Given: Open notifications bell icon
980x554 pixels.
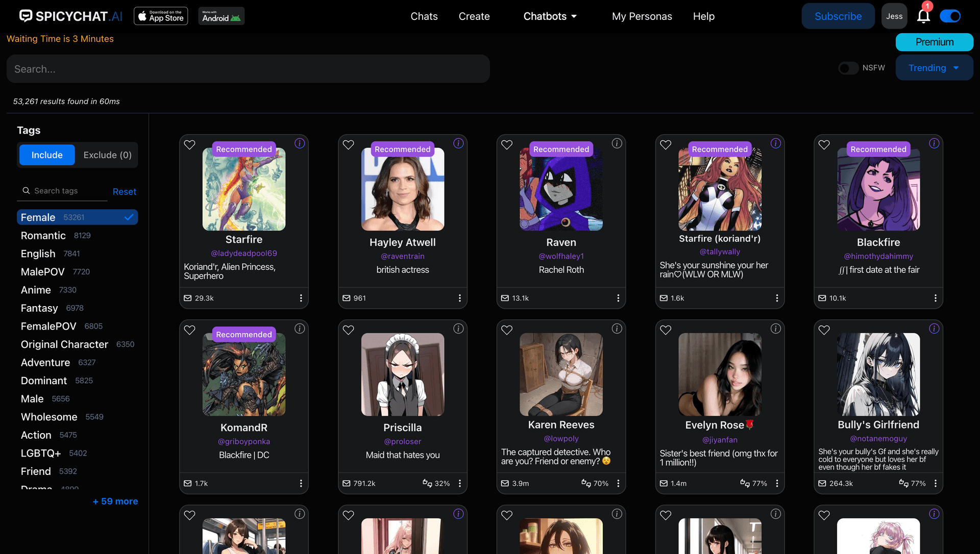Looking at the screenshot, I should 923,16.
